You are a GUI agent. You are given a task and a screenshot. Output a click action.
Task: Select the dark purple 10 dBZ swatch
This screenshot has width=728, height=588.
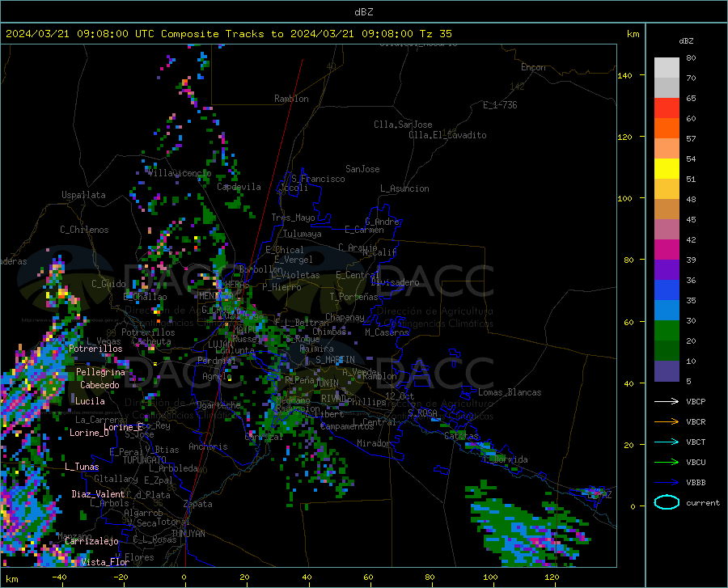(667, 371)
